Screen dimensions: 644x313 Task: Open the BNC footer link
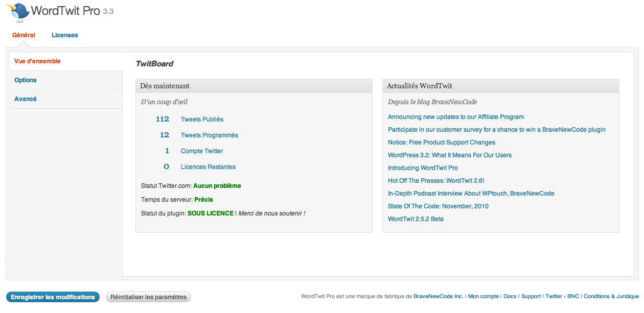coord(573,297)
